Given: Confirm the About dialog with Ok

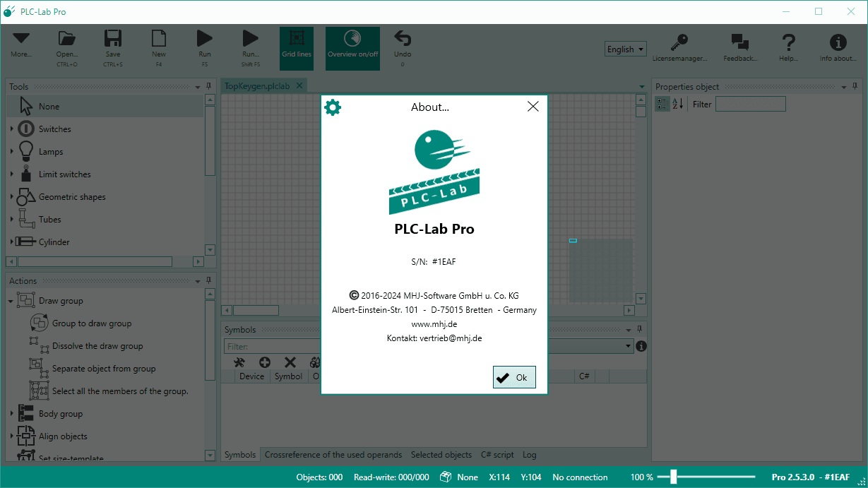Looking at the screenshot, I should pos(514,376).
